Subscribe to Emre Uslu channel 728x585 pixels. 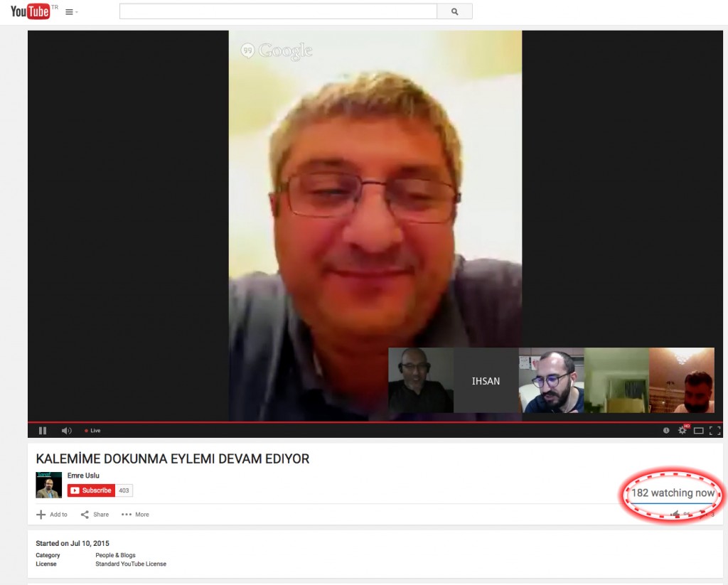[x=90, y=490]
